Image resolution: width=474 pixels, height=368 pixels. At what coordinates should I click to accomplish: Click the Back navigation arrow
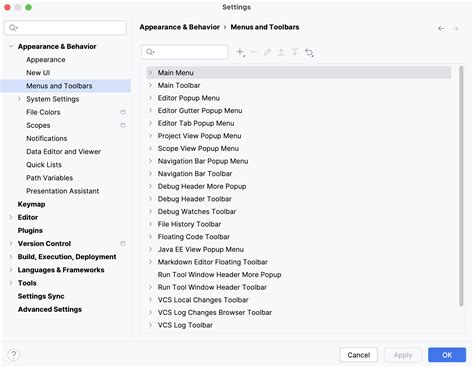(441, 28)
